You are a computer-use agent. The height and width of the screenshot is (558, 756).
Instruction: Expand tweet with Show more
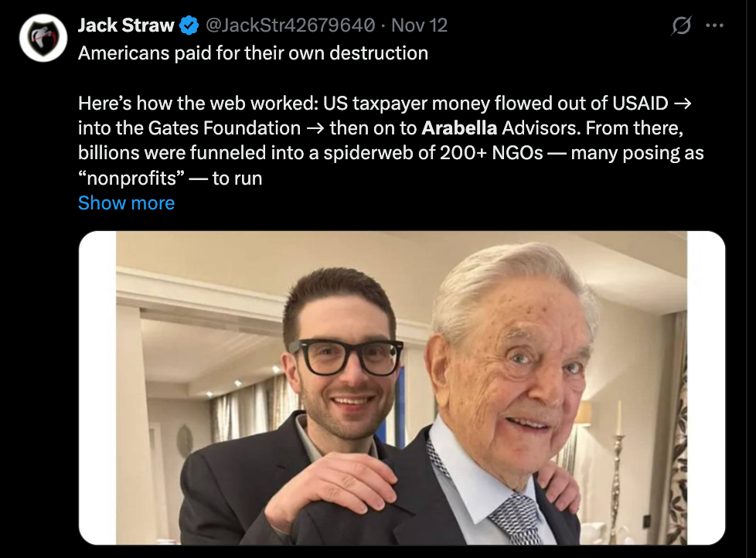point(126,203)
